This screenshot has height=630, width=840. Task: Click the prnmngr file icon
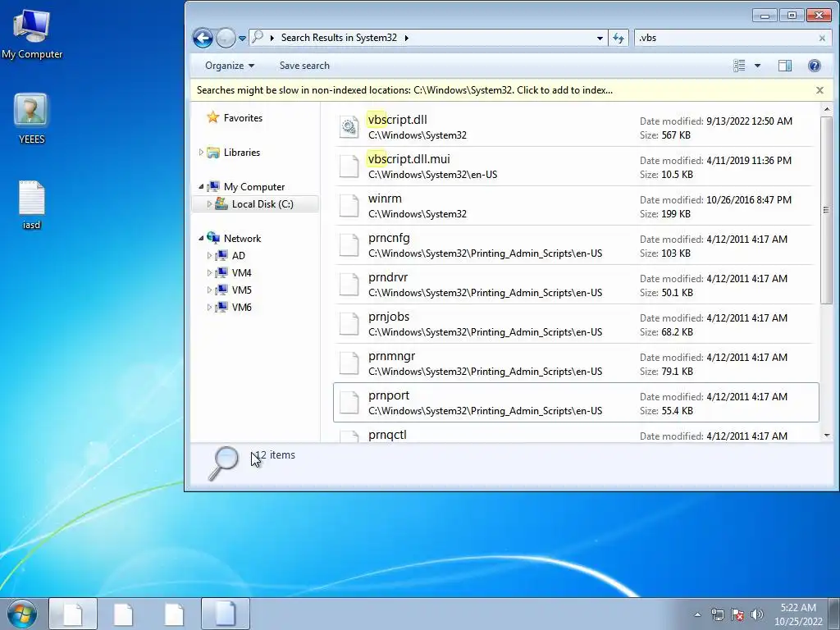(x=349, y=363)
